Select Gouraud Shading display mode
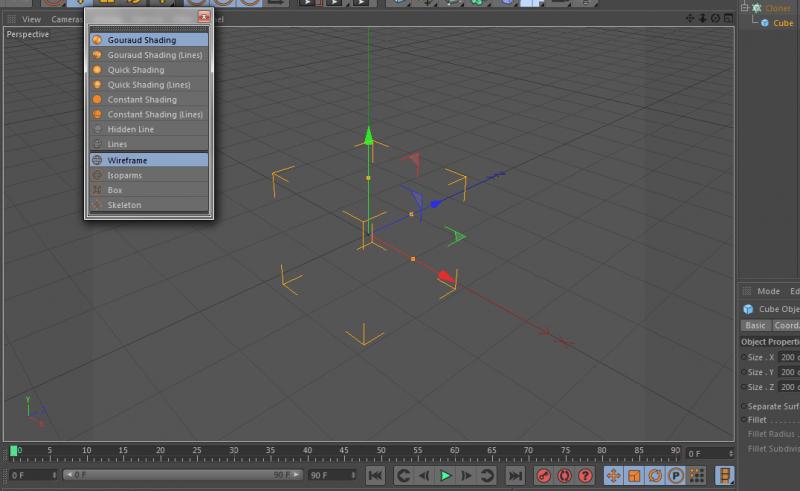Screen dimensions: 800x491 141,40
